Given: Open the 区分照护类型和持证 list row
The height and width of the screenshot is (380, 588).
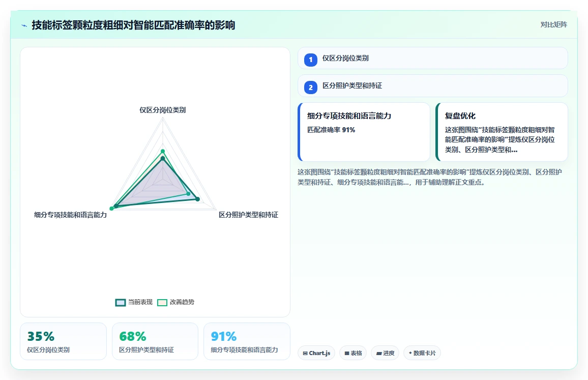Looking at the screenshot, I should tap(433, 86).
